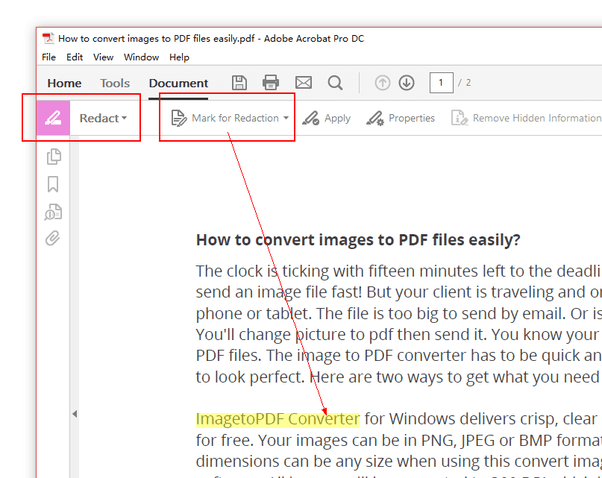Click the pink Redact tool icon
The image size is (602, 478).
pyautogui.click(x=53, y=118)
